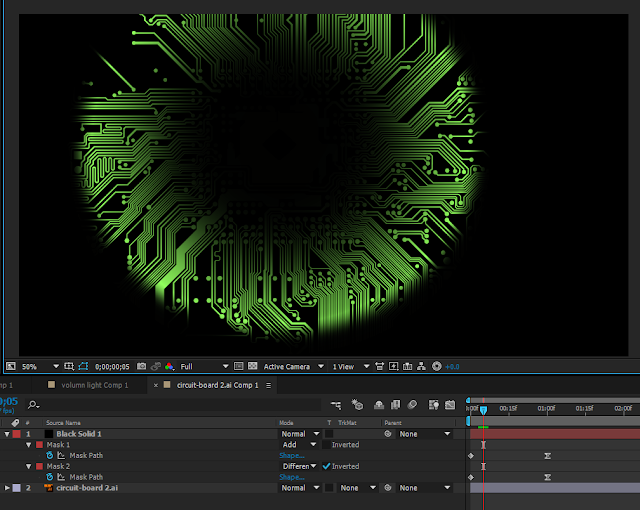Viewport: 640px width, 510px height.
Task: Collapse the Black Solid 1 layer
Action: click(8, 434)
